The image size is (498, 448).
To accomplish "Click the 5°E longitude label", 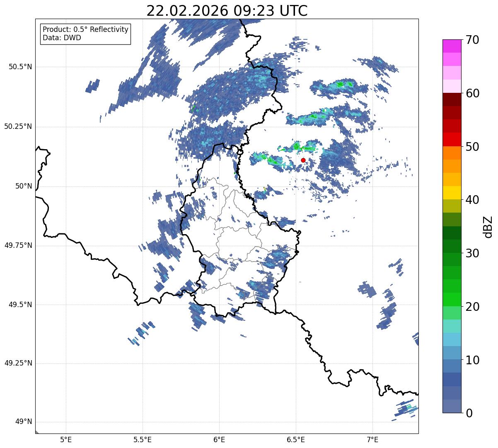I will tap(66, 440).
